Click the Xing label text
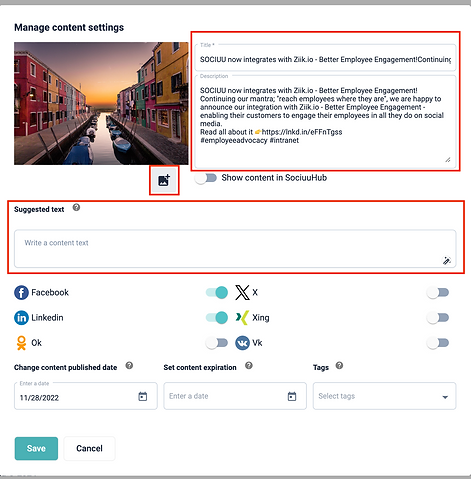Image resolution: width=471 pixels, height=479 pixels. [x=261, y=318]
